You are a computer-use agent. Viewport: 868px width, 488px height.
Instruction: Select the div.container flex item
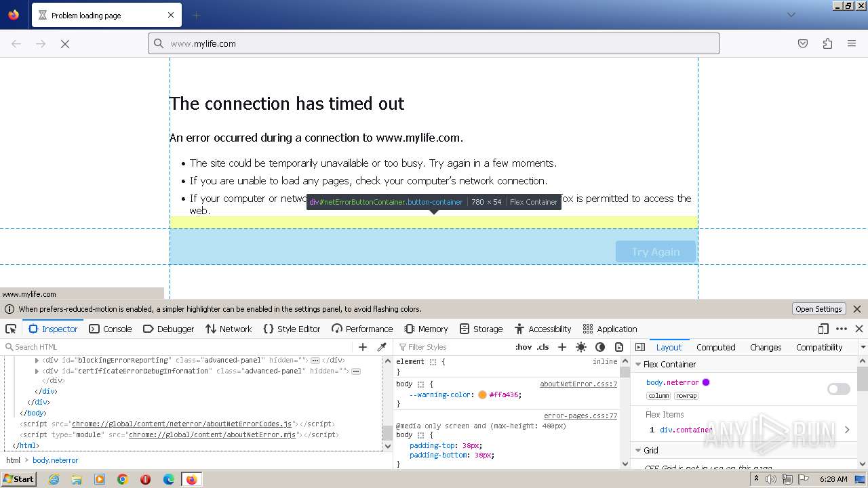point(686,430)
